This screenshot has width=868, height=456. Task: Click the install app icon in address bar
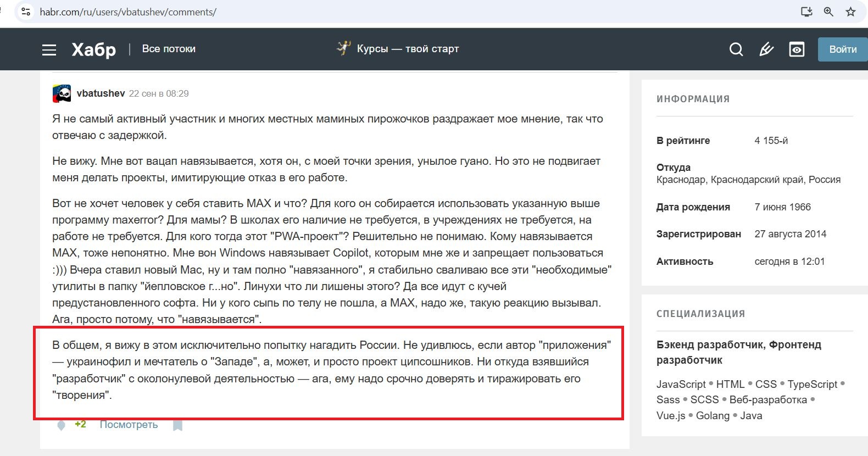click(x=806, y=12)
